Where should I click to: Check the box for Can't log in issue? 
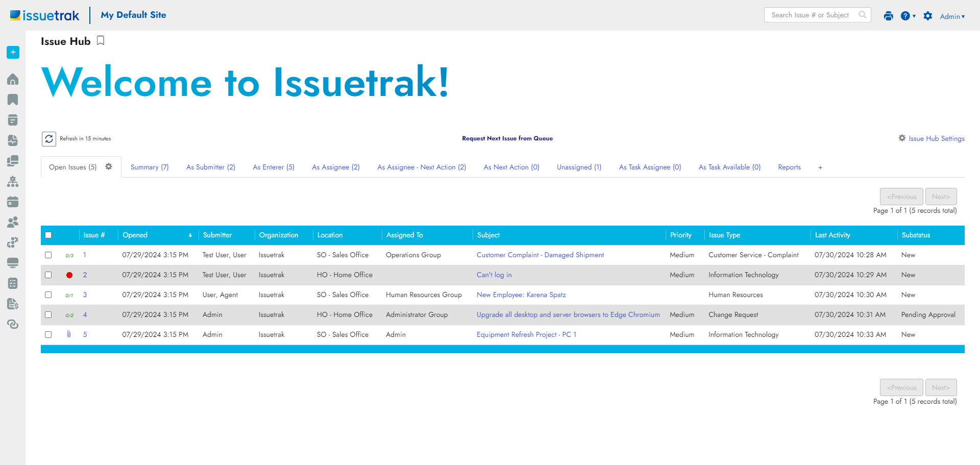tap(48, 275)
